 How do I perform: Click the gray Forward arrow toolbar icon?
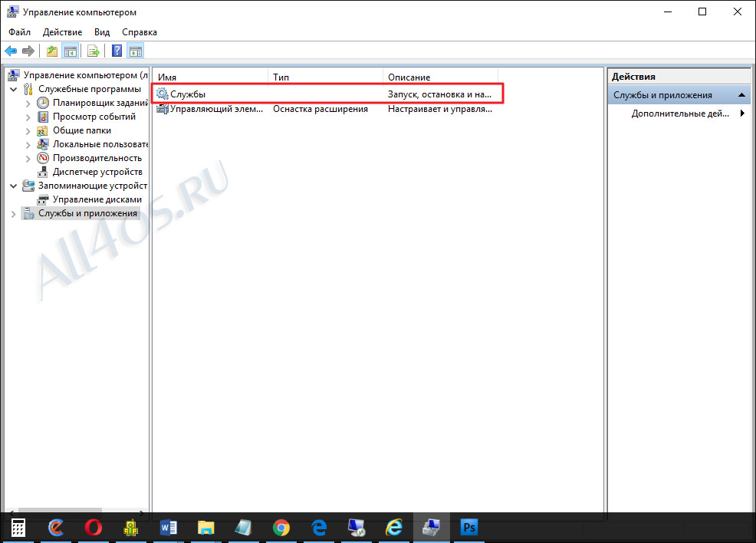tap(28, 51)
